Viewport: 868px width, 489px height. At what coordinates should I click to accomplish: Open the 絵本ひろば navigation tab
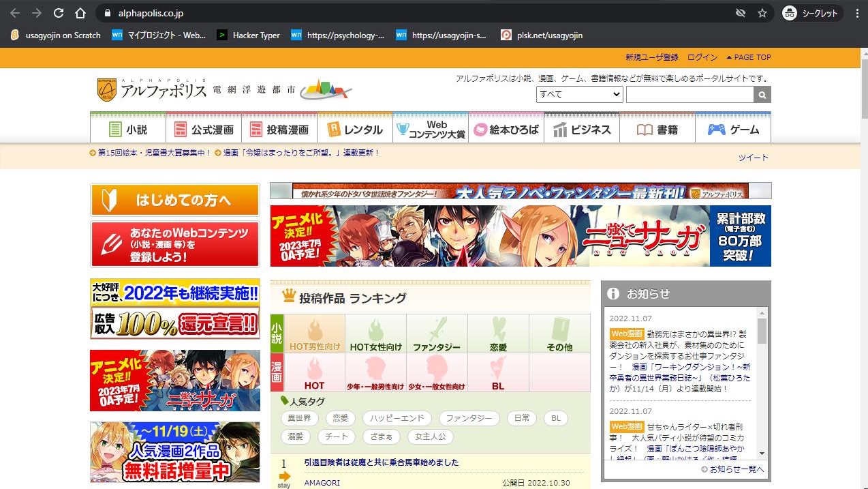click(506, 129)
